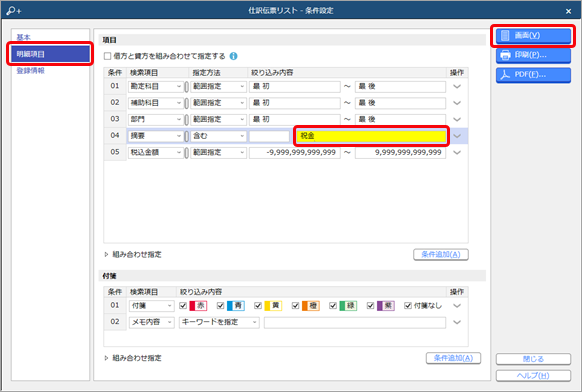582x392 pixels.
Task: Open the operation chevron for the メモ内容 row
Action: pos(457,322)
